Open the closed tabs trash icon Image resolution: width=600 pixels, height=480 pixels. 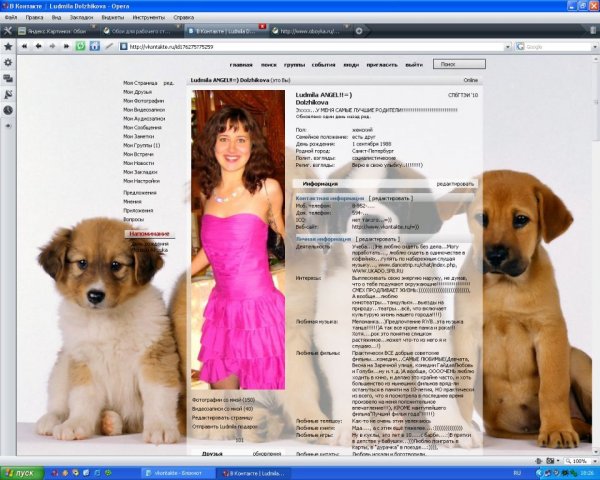click(593, 30)
